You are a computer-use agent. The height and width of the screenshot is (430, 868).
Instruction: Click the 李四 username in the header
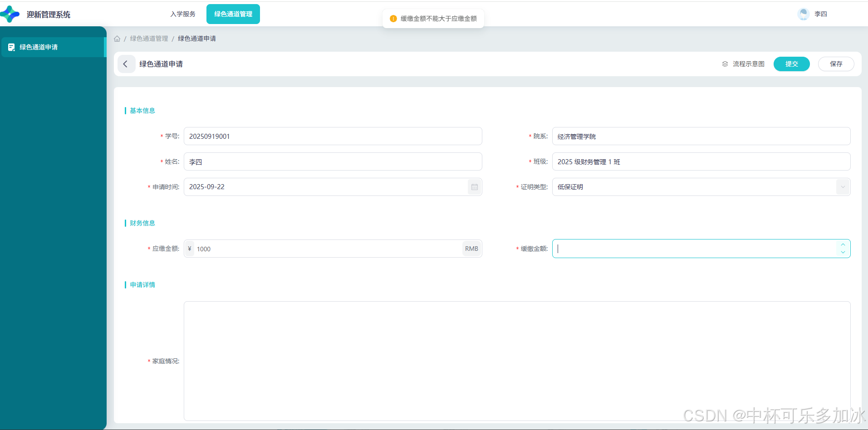821,14
